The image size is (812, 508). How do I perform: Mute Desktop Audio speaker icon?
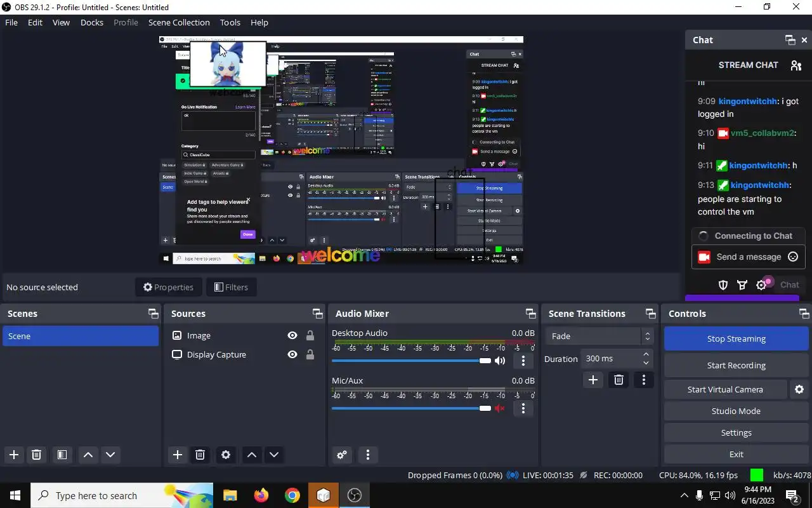500,361
